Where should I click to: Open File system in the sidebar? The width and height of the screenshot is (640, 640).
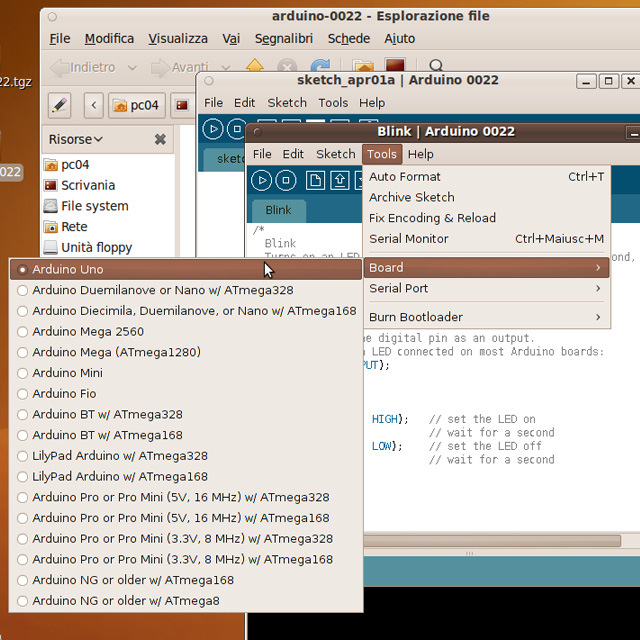point(94,206)
